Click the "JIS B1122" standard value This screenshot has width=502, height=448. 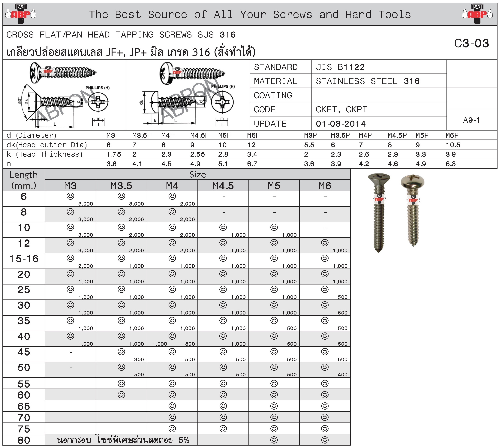pos(341,67)
